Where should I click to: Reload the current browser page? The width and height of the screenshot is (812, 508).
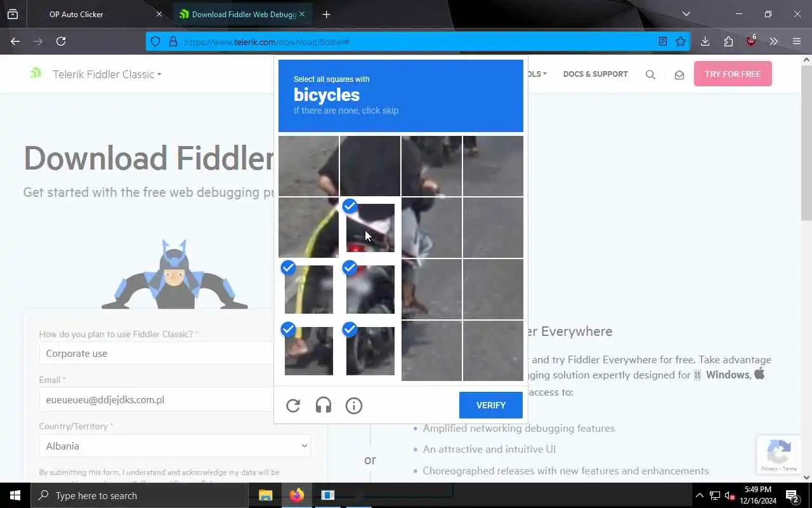pos(61,41)
